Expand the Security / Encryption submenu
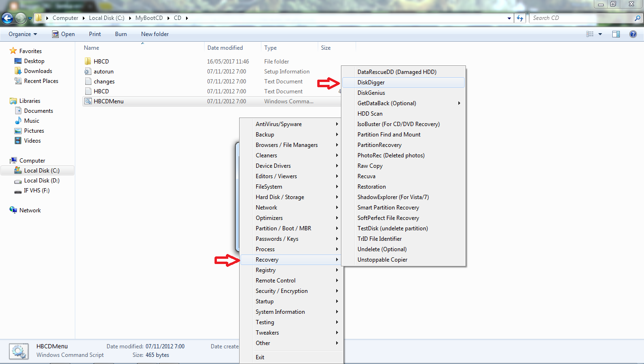Screen dimensions: 644x364 291,291
